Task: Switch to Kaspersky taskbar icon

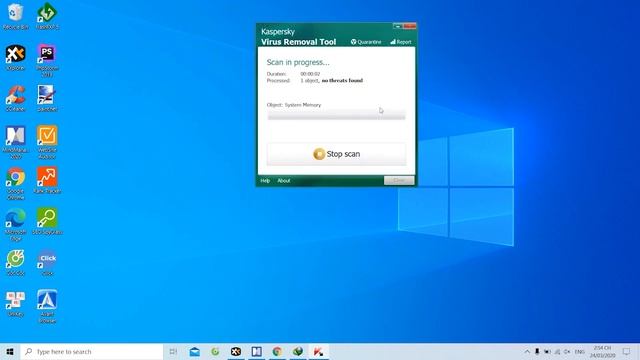Action: [318, 351]
